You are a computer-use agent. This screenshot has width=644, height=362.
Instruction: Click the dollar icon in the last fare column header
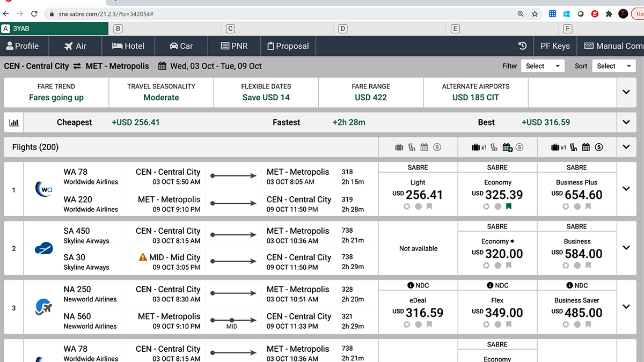click(x=599, y=147)
